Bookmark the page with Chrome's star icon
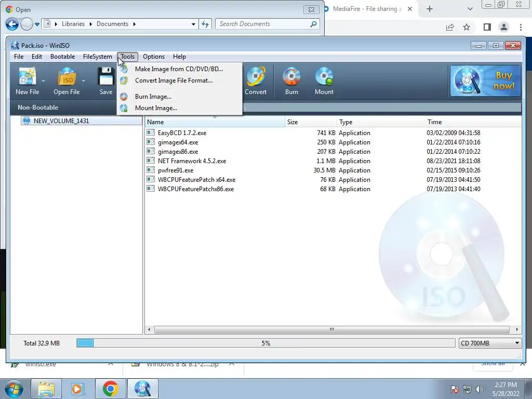Screen dimensions: 532x399 (467, 27)
